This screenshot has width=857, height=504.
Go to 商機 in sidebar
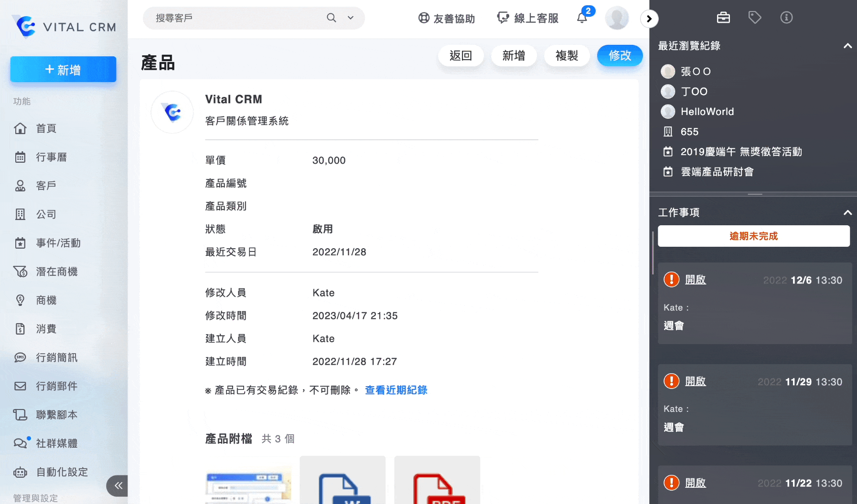click(46, 300)
